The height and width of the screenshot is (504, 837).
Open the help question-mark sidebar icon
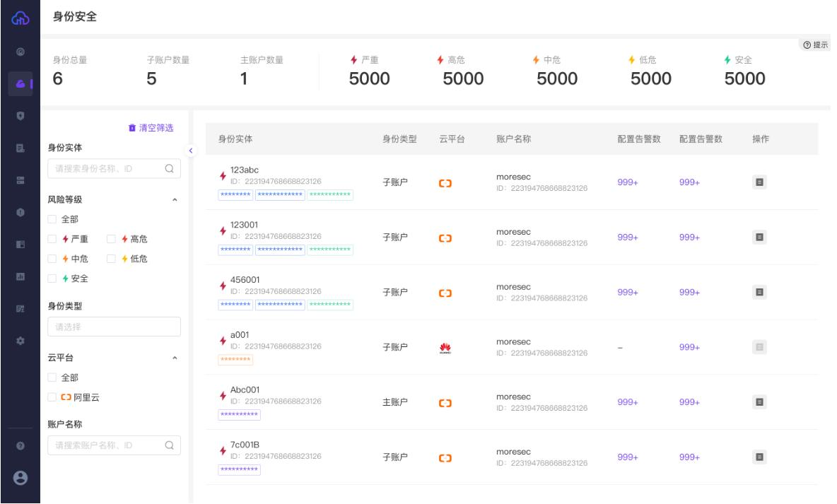[21, 446]
